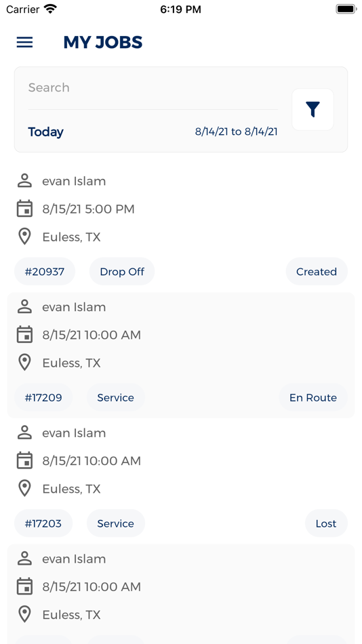Open the Today date range selector

45,132
